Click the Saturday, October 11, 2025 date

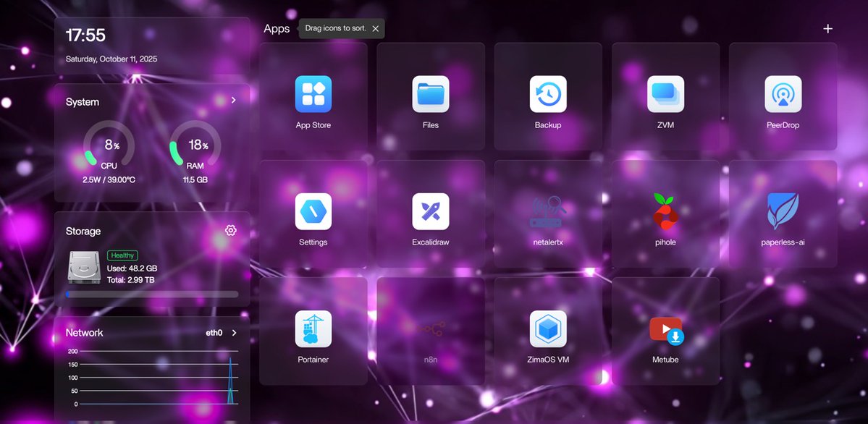point(111,59)
